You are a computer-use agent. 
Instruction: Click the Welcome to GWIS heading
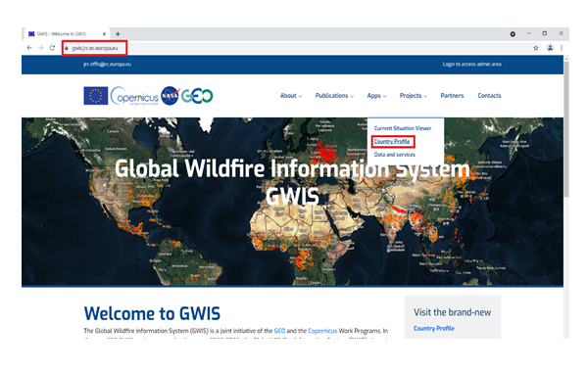click(x=152, y=314)
